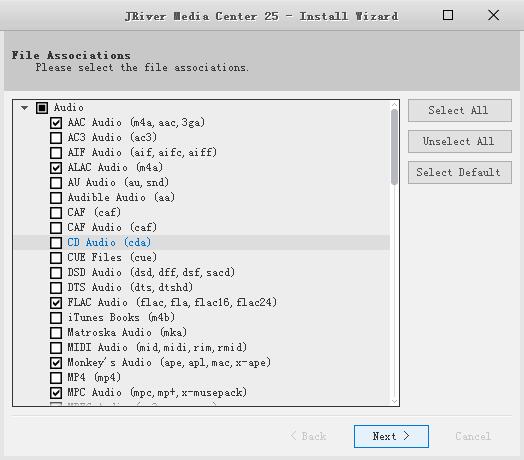Uncheck Monkey's Audio (ape, apl, mac)

click(x=56, y=363)
